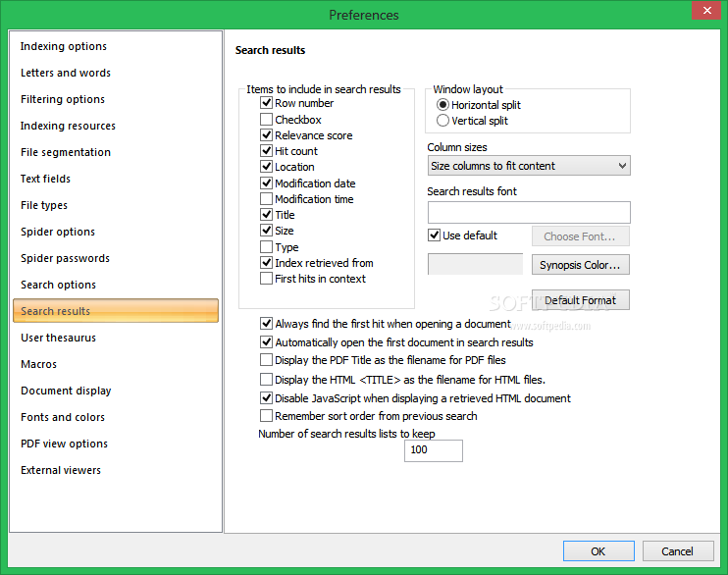Enable Remember sort order from previous search
This screenshot has width=728, height=575.
point(266,416)
